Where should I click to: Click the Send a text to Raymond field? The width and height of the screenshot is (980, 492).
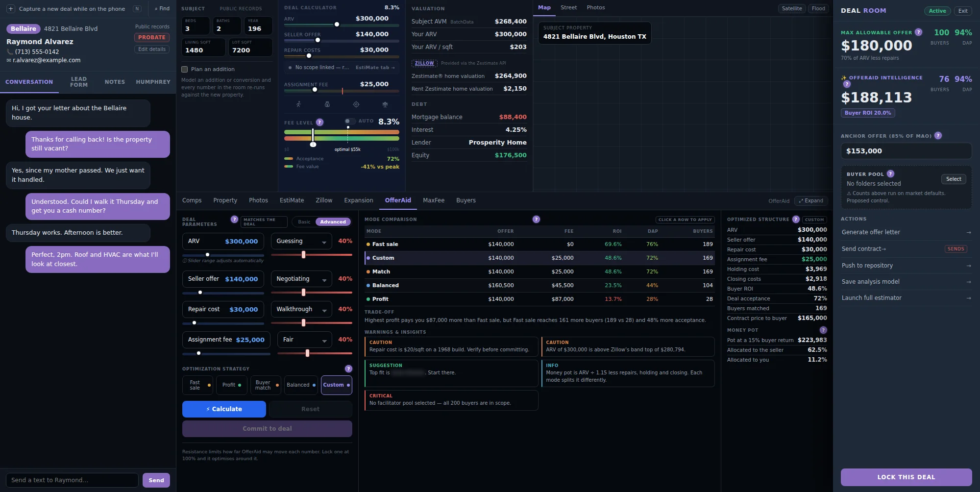[x=72, y=480]
